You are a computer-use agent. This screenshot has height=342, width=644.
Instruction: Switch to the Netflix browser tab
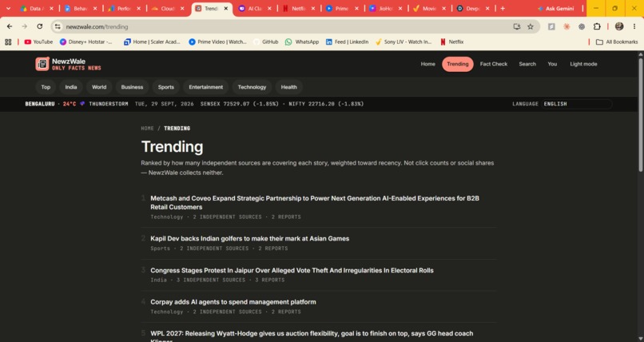coord(299,8)
